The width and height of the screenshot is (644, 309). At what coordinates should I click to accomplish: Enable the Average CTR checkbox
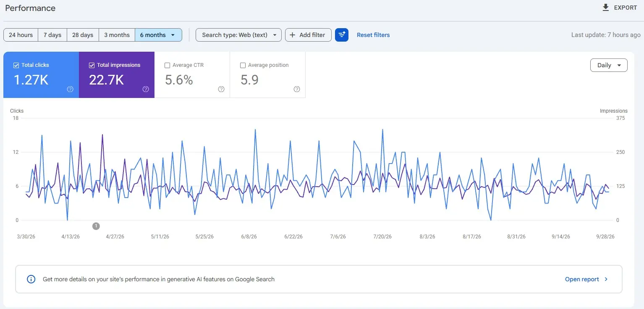pyautogui.click(x=167, y=65)
